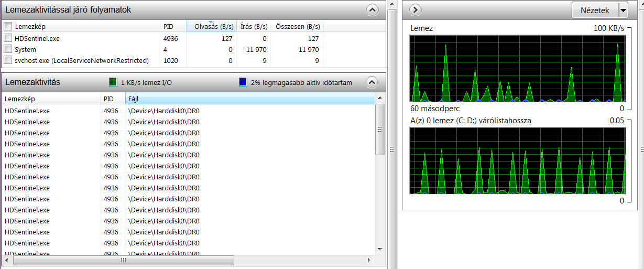Click the 4936 PID cell in the processes table

pyautogui.click(x=171, y=38)
